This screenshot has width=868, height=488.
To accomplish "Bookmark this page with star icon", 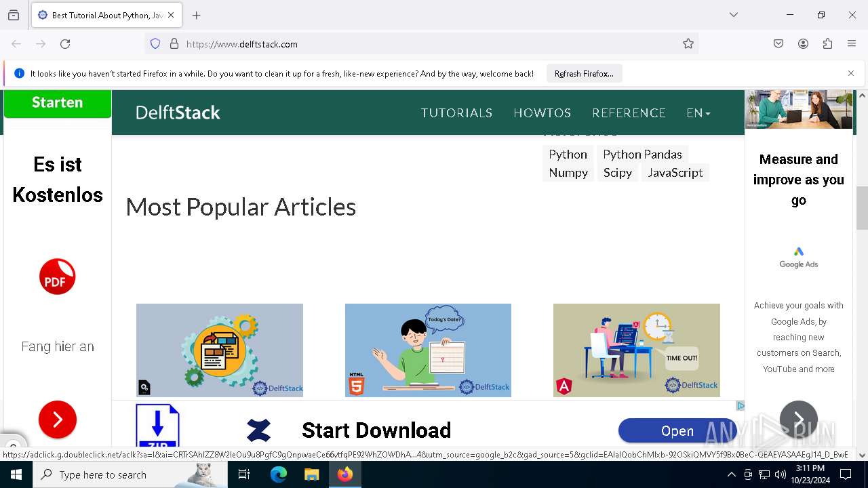I will coord(688,44).
